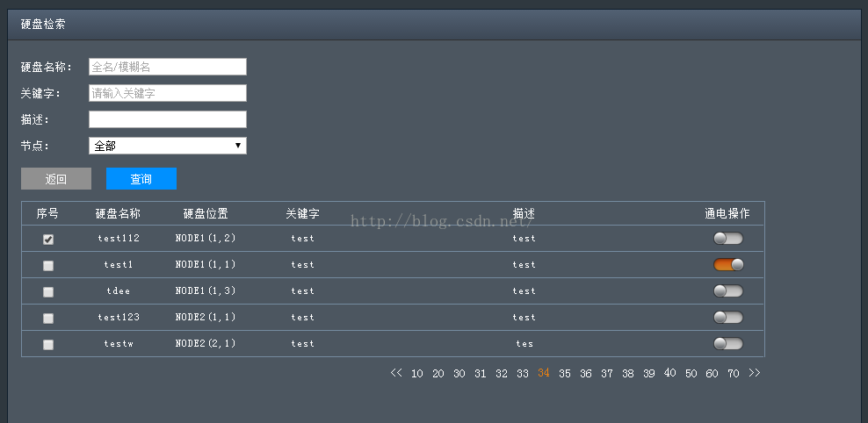
Task: Click the 硬盘名称 input field
Action: tap(168, 67)
